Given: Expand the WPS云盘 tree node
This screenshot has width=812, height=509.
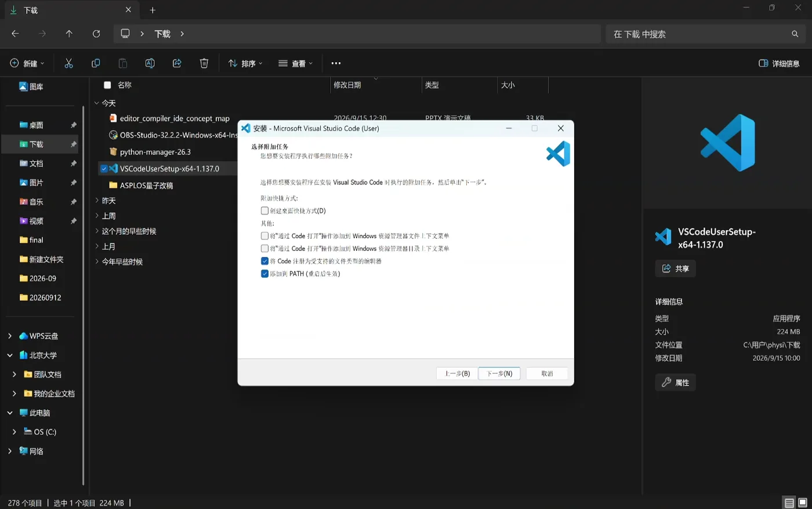Looking at the screenshot, I should coord(10,336).
